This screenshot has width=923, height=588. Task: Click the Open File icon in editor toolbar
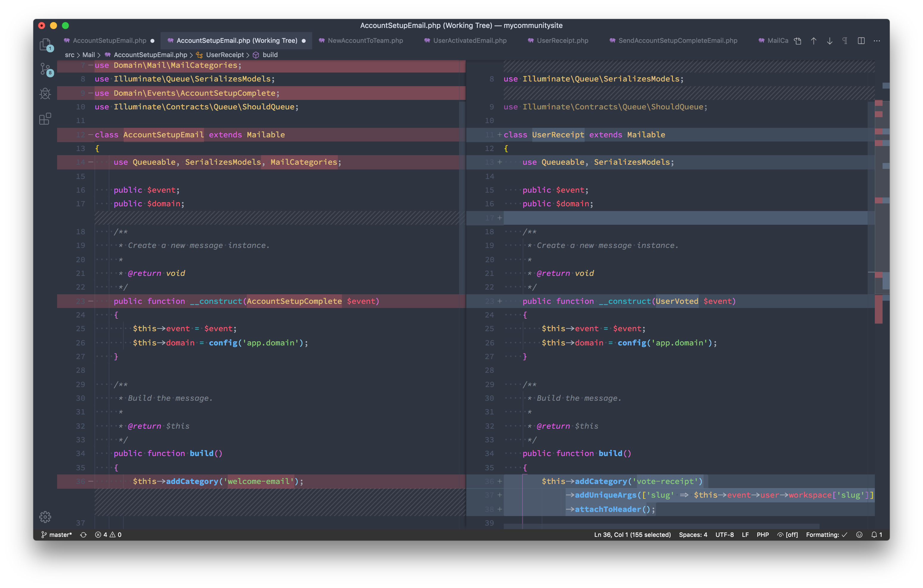point(798,41)
